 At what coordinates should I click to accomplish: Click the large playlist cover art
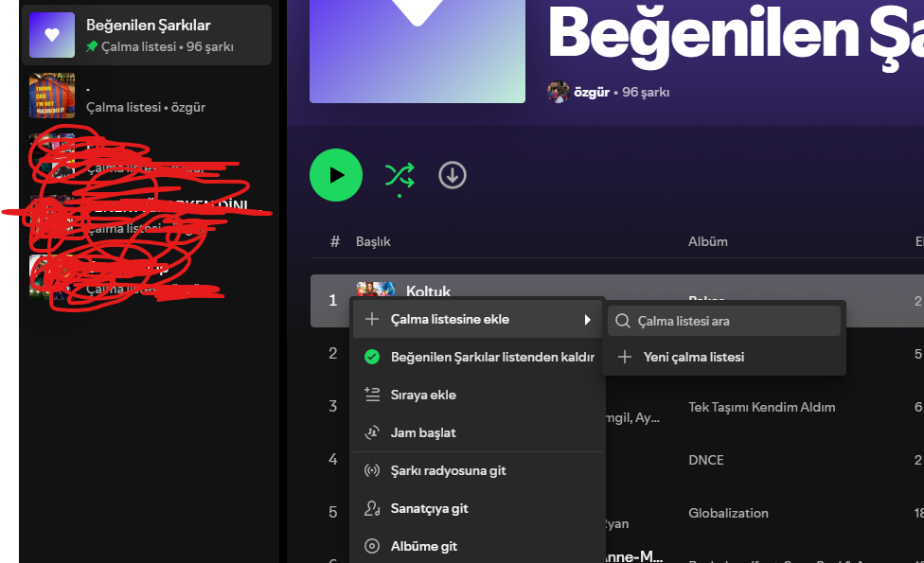point(418,51)
